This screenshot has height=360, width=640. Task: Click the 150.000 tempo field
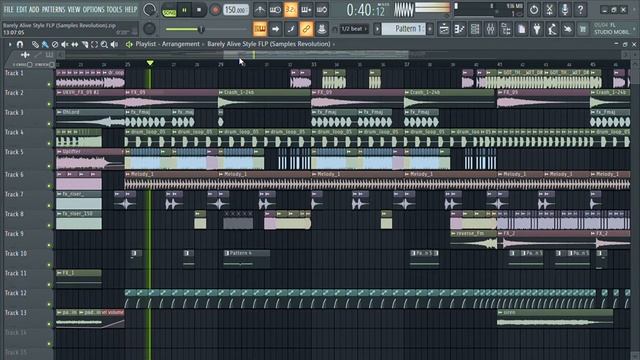tap(236, 10)
